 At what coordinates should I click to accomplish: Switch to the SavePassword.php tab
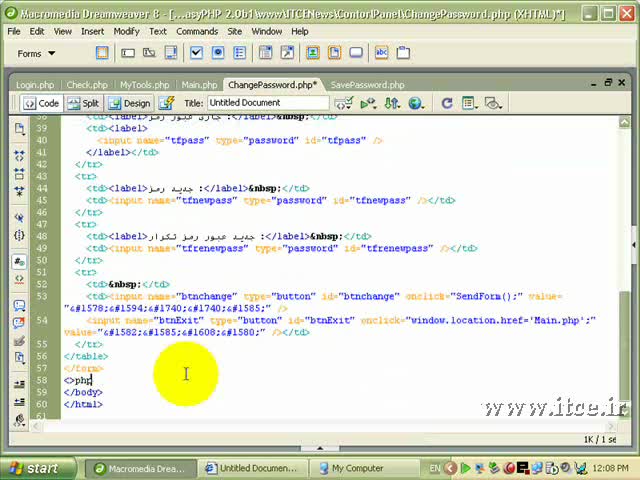(x=367, y=85)
